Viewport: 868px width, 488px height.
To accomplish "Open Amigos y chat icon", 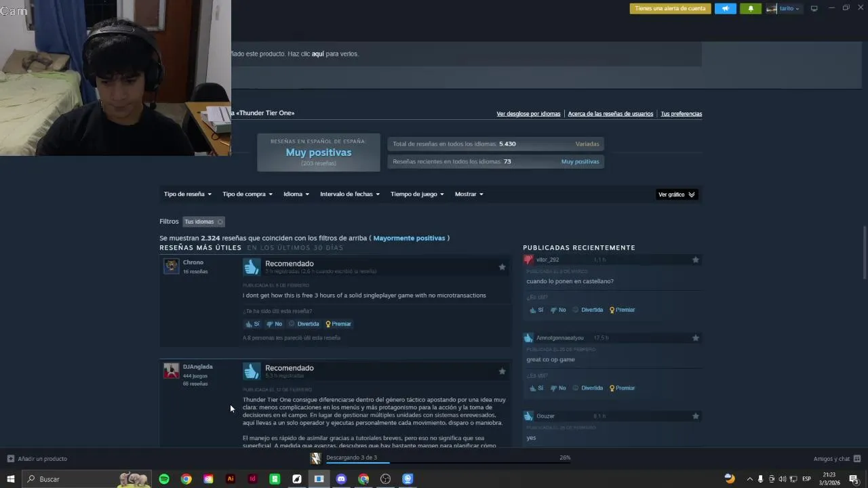I will 856,459.
